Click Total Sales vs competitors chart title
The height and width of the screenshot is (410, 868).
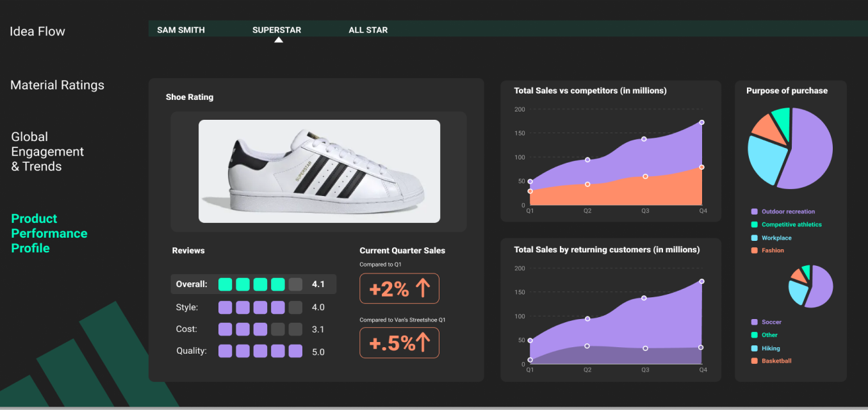[590, 91]
